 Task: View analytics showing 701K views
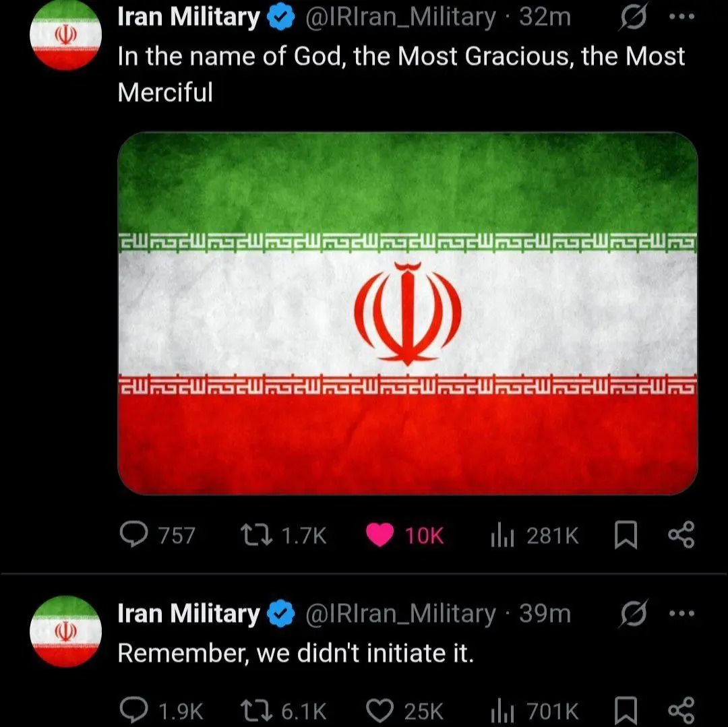pyautogui.click(x=502, y=712)
